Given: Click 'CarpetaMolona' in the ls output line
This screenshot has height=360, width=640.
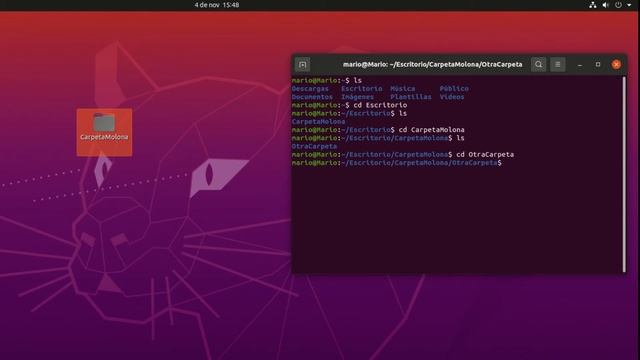Looking at the screenshot, I should [318, 122].
